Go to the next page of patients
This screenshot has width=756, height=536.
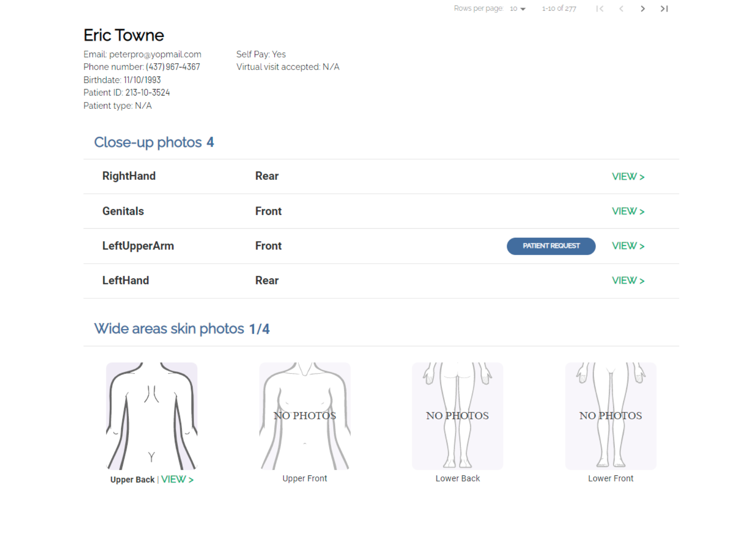[643, 8]
